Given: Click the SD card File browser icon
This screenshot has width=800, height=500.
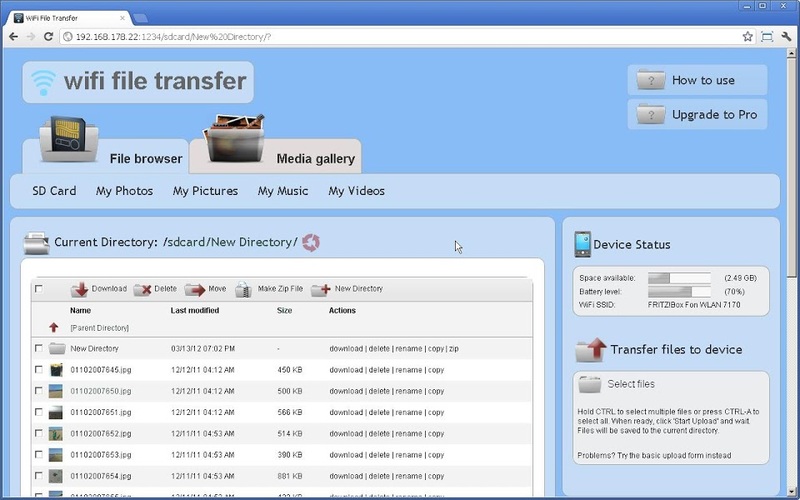Looking at the screenshot, I should click(x=69, y=139).
